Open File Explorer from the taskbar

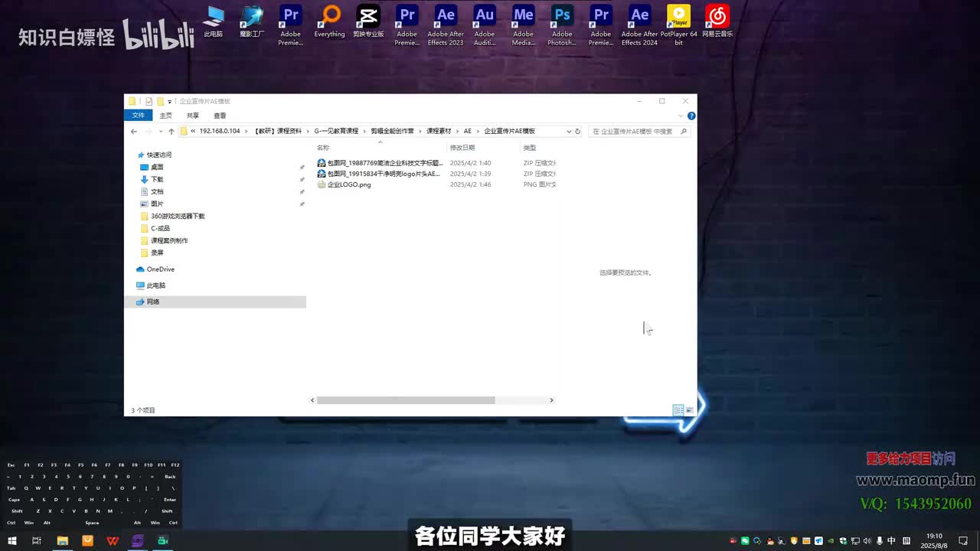coord(63,540)
